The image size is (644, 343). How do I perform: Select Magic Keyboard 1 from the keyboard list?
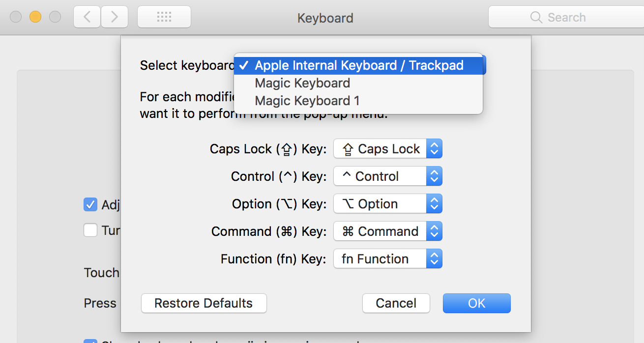pyautogui.click(x=307, y=100)
